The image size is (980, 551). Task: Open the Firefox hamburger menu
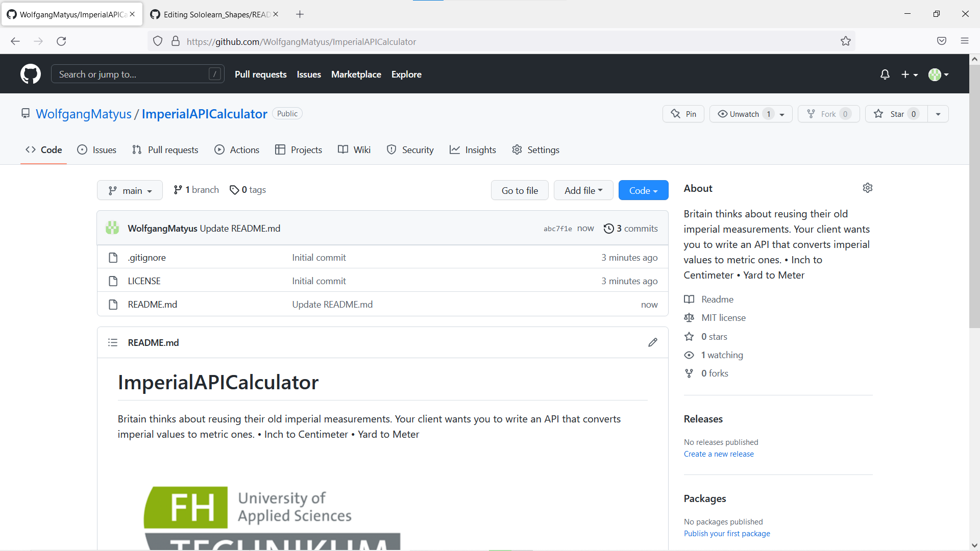click(964, 41)
